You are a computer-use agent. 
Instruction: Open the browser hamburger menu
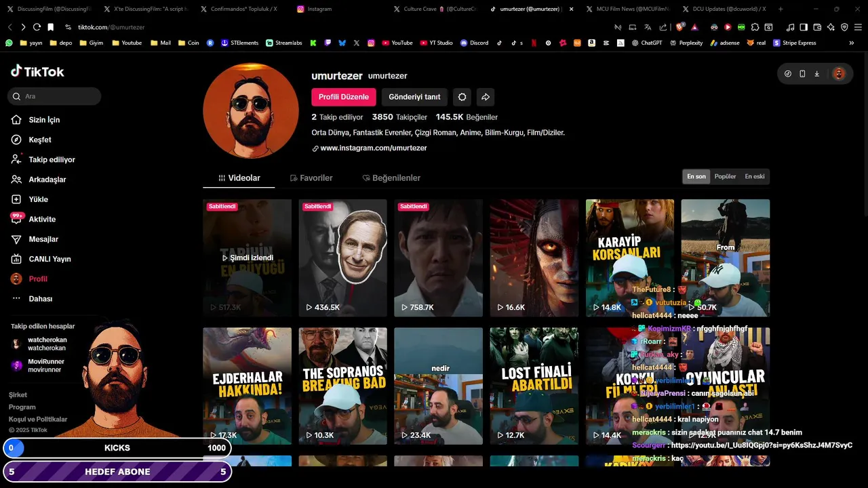(858, 27)
